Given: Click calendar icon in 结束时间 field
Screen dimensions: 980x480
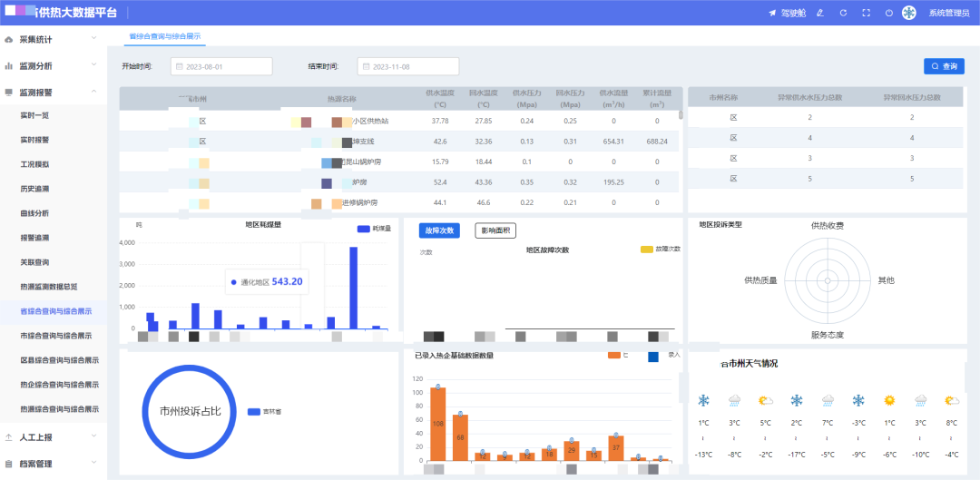Looking at the screenshot, I should coord(367,66).
